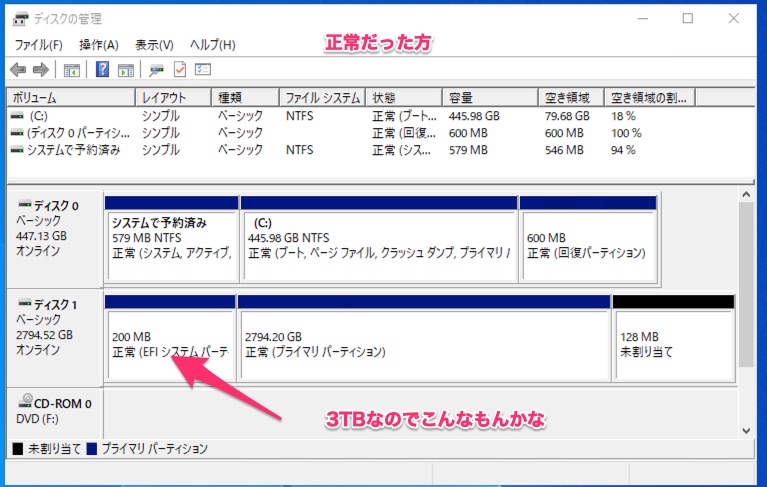Click the vertical scrollbar thumb in disk pane
The width and height of the screenshot is (767, 487).
(x=746, y=285)
